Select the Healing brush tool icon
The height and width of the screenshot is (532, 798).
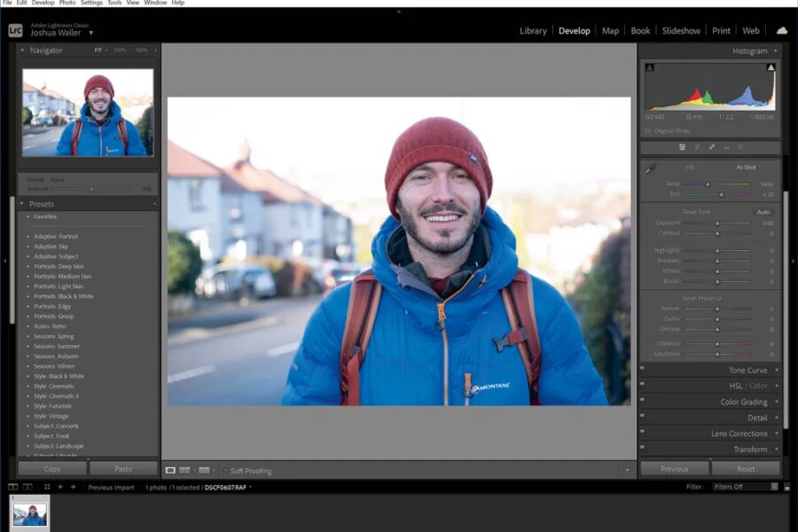tap(711, 147)
